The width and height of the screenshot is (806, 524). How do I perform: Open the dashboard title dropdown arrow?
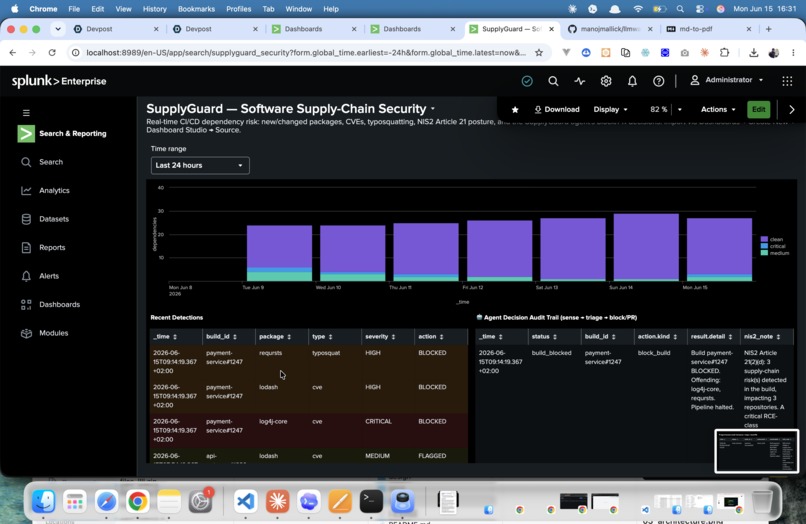(433, 109)
